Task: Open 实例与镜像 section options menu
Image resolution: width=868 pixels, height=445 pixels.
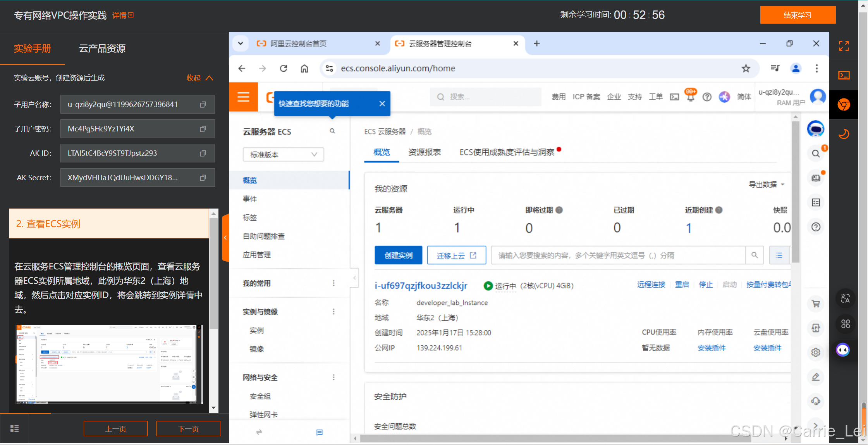Action: tap(333, 312)
